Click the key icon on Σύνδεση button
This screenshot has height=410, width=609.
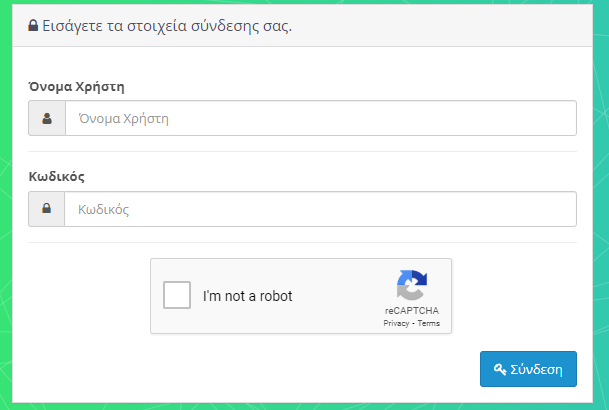(500, 369)
